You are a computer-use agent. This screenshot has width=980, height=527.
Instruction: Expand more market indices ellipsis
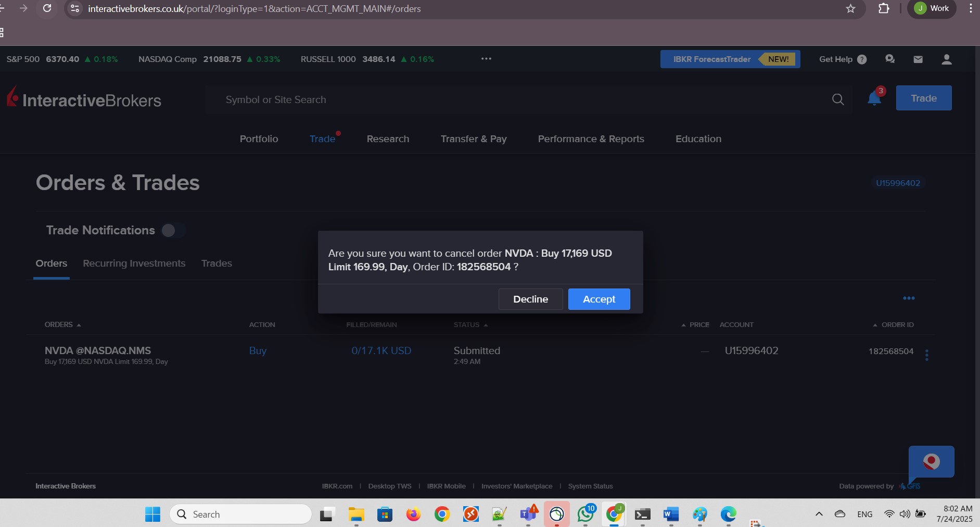point(486,59)
